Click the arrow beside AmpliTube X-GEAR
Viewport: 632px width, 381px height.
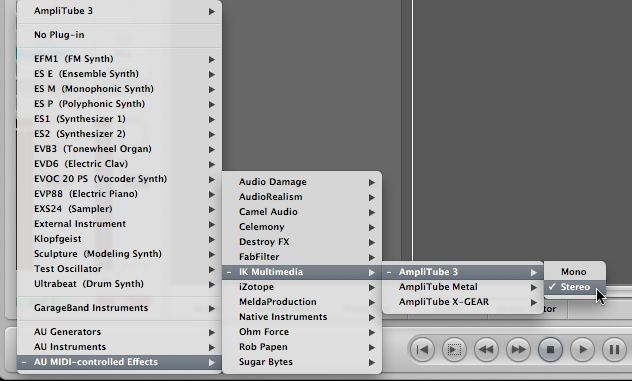pos(534,302)
